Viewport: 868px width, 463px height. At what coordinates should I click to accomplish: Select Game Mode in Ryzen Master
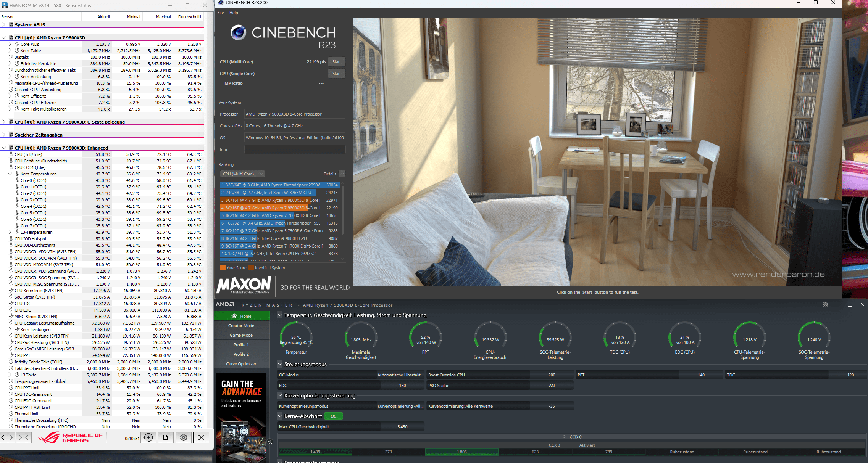tap(242, 335)
